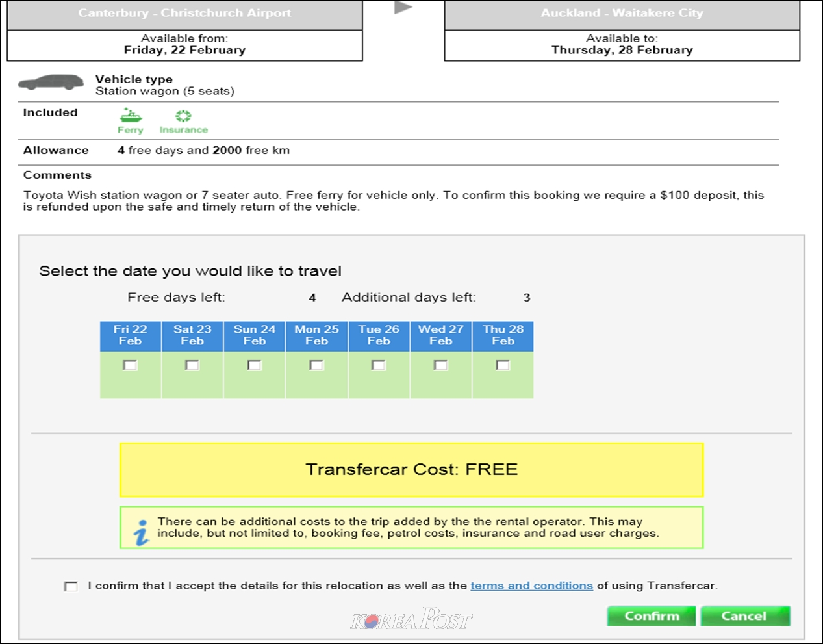Screen dimensions: 823x644
Task: Tick the Mon 25 Feb checkbox
Action: coord(316,365)
